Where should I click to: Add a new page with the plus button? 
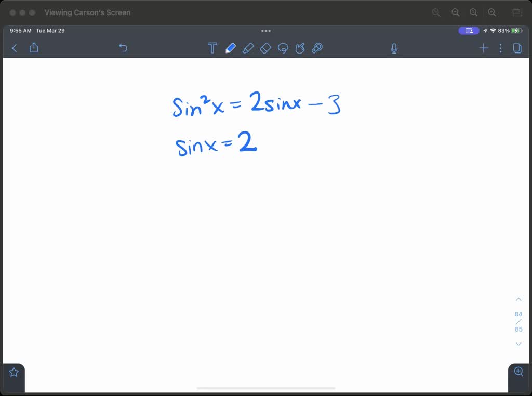pyautogui.click(x=483, y=48)
